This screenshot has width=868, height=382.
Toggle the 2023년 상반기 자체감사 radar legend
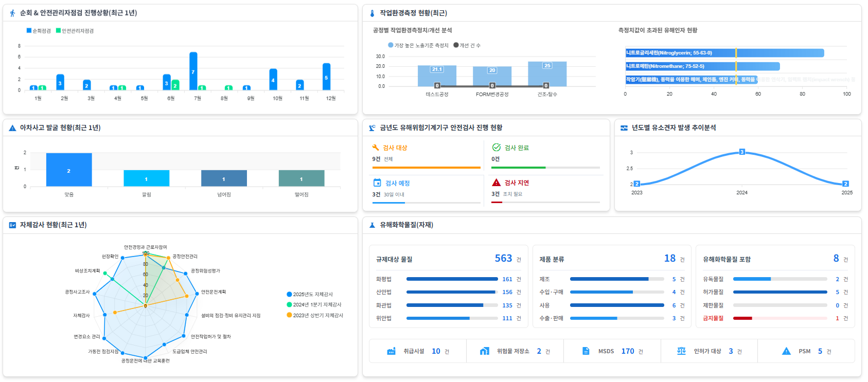click(315, 316)
